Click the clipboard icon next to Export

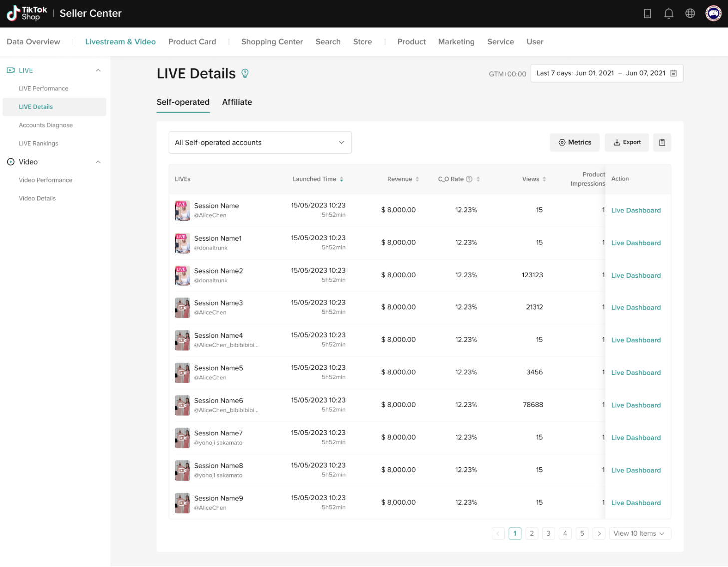662,143
